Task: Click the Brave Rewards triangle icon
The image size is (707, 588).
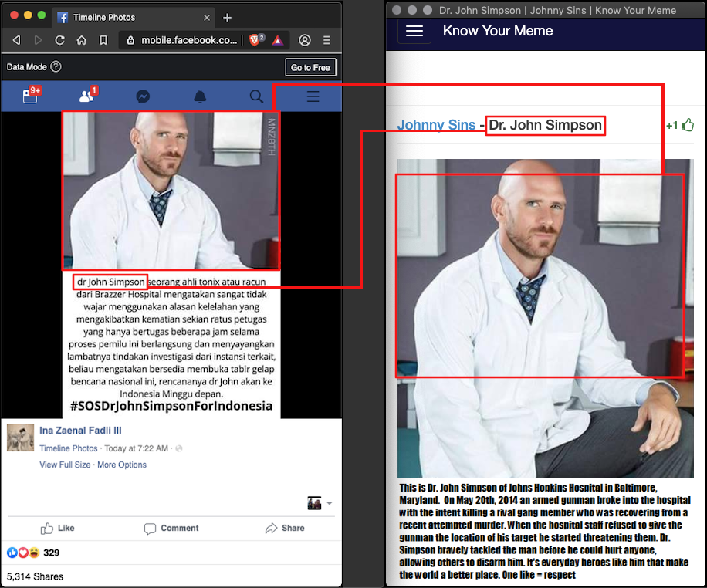Action: [x=277, y=40]
